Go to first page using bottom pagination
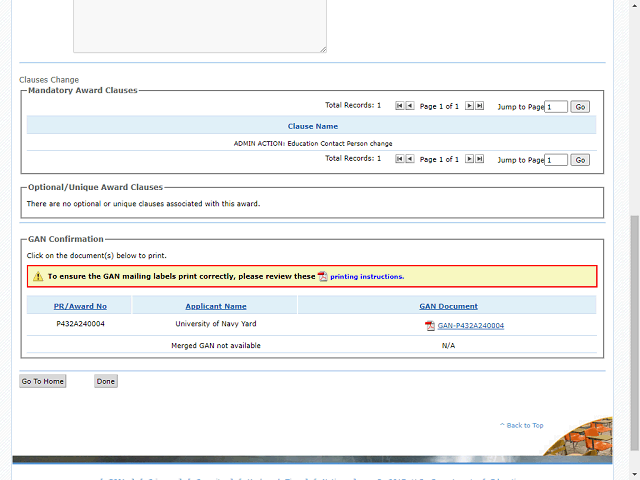Image resolution: width=640 pixels, height=480 pixels. tap(400, 159)
